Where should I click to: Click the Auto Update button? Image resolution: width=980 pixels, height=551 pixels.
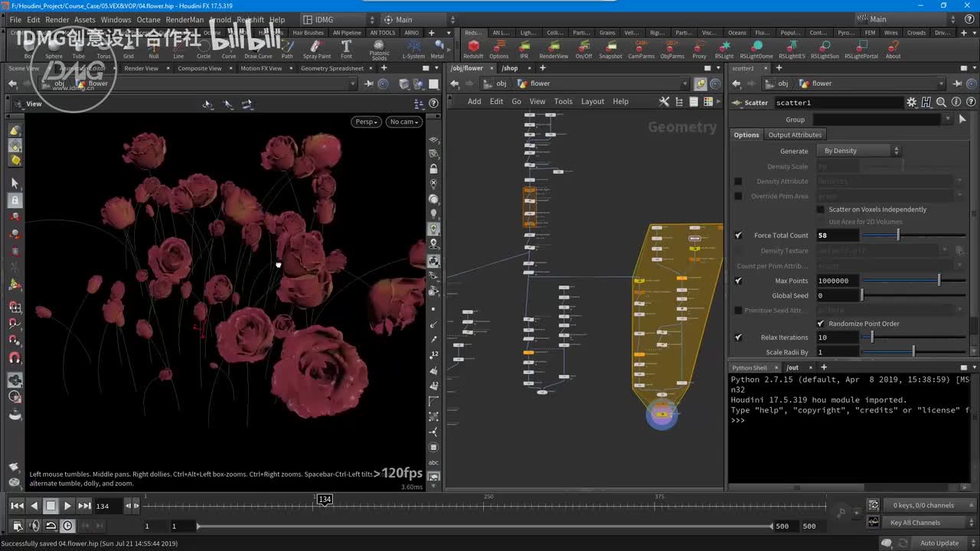pyautogui.click(x=939, y=543)
